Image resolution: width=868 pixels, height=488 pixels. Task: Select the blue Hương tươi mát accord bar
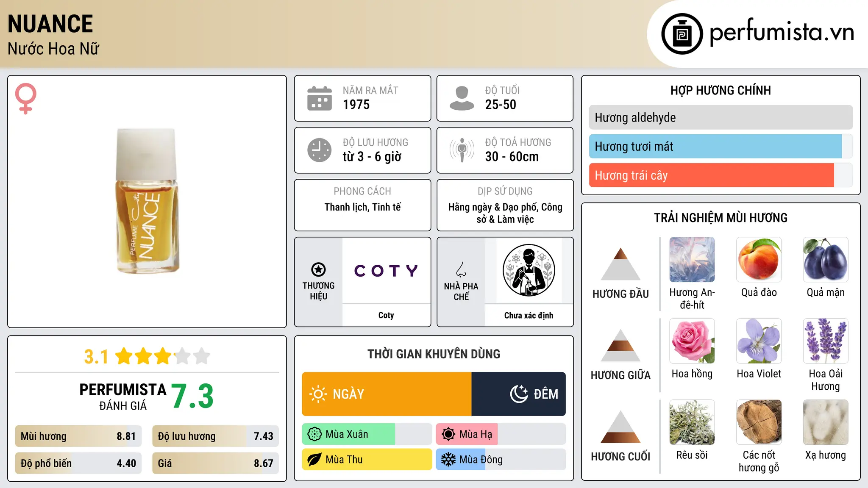pyautogui.click(x=721, y=146)
